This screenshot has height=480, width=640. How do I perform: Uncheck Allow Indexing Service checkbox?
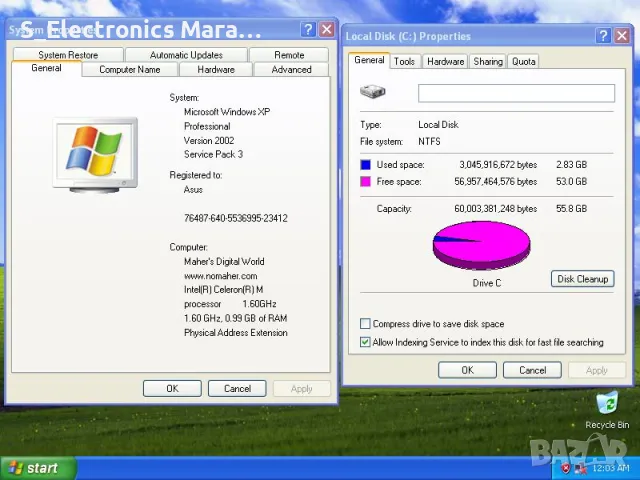tap(365, 342)
